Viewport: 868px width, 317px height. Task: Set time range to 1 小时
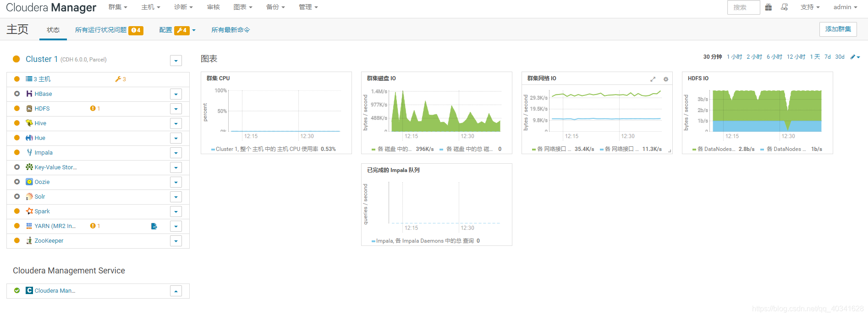[734, 57]
